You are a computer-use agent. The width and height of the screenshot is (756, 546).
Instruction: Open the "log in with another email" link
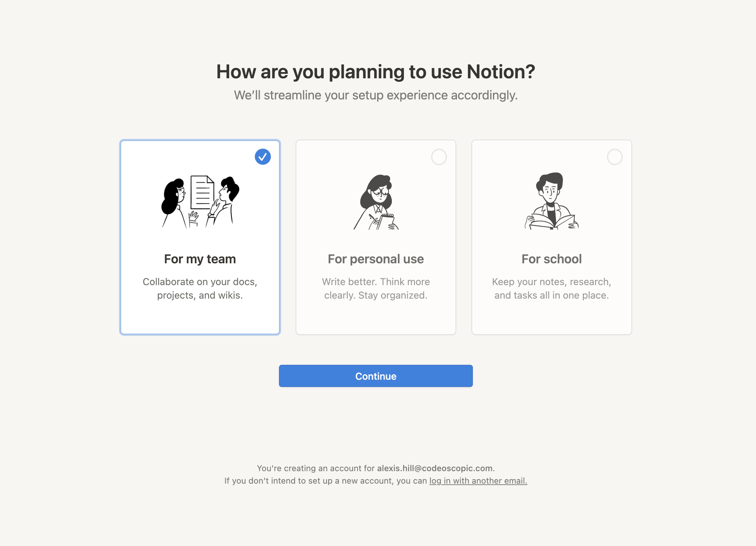click(478, 481)
